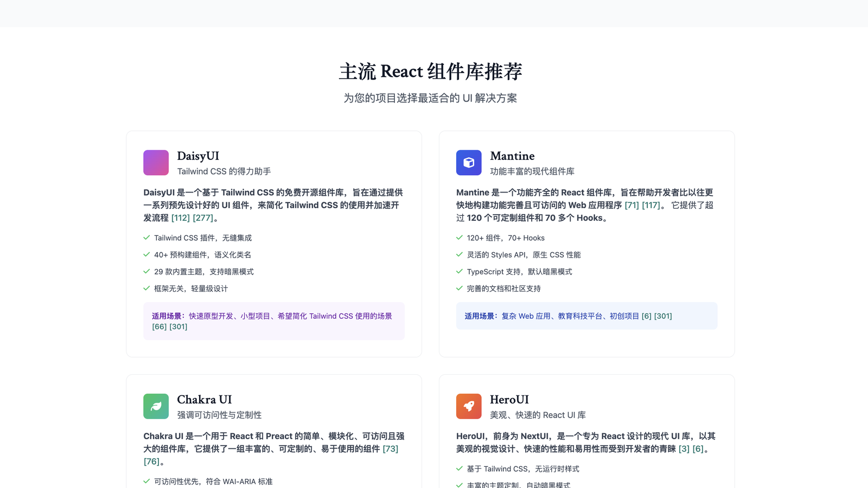
Task: Click checkmark beside '40+ 预构建组件'
Action: coord(146,254)
